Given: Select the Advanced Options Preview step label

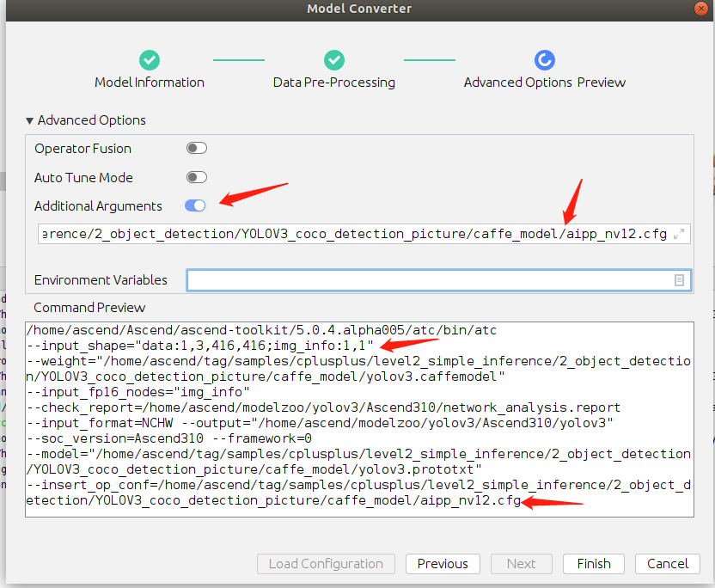Looking at the screenshot, I should click(x=545, y=83).
